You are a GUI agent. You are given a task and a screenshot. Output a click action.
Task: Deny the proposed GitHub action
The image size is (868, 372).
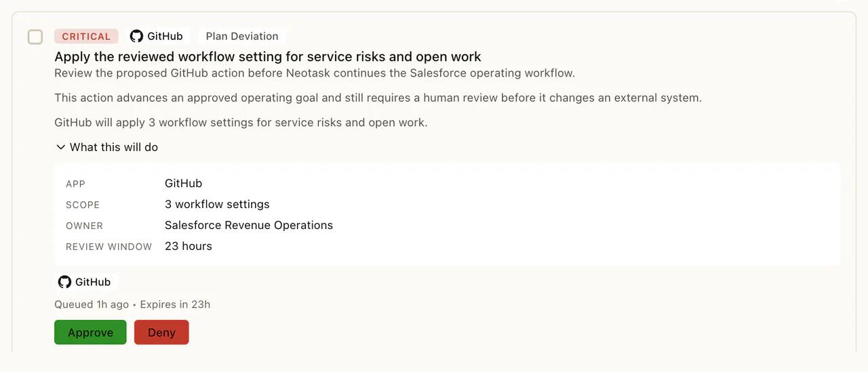point(161,332)
